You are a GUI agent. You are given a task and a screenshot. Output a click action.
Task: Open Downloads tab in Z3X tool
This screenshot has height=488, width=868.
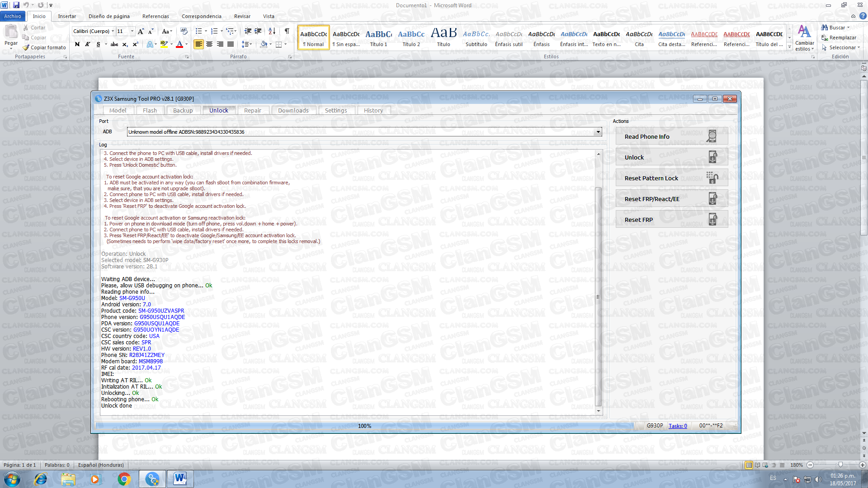293,110
